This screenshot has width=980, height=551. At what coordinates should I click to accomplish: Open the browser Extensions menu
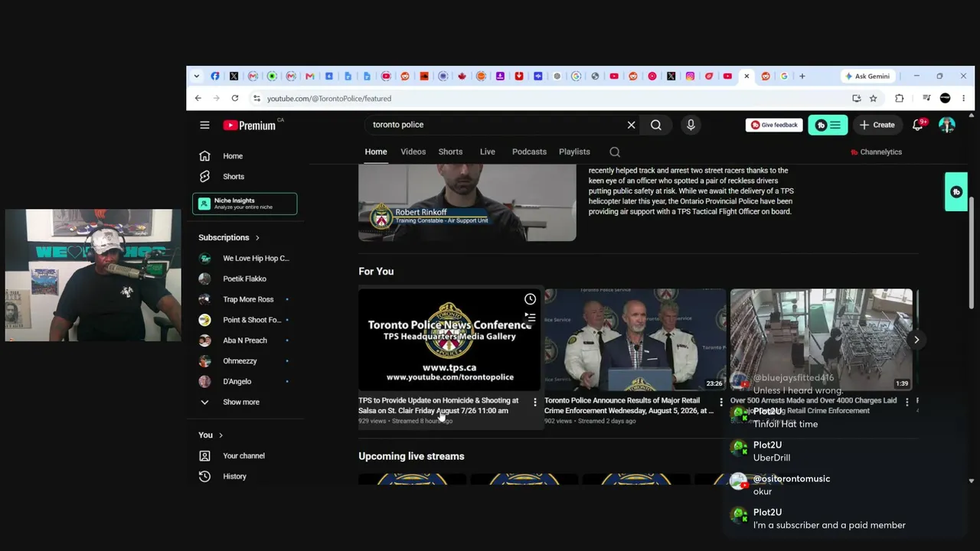[x=900, y=99]
